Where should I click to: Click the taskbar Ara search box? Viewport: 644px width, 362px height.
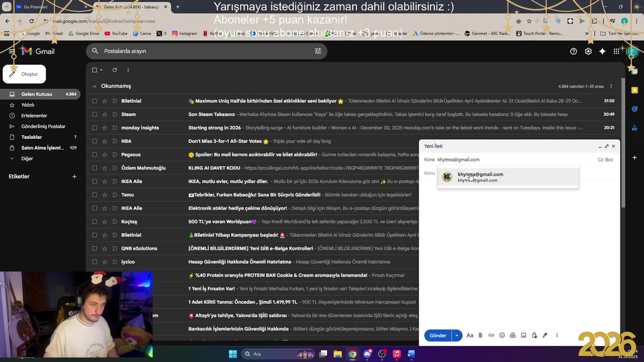[279, 354]
